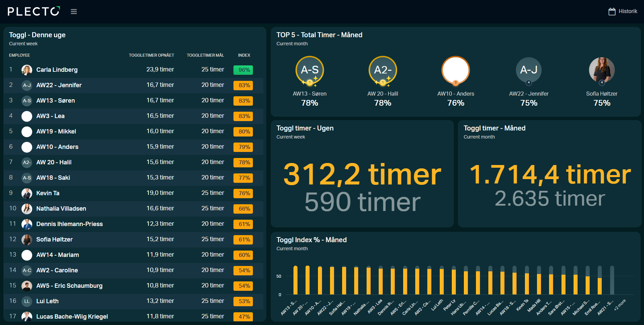Sort by the EMPLOYEE column header
Viewport: 644px width, 325px height.
pyautogui.click(x=19, y=55)
